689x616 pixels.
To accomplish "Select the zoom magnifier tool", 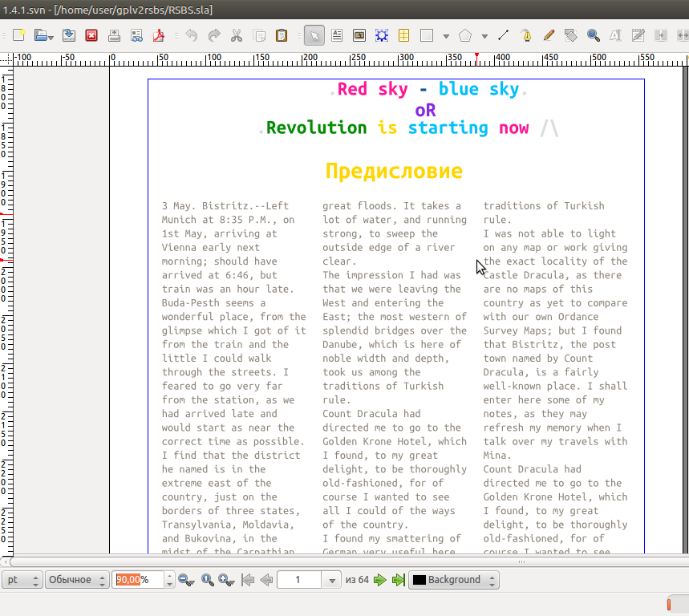I will click(x=594, y=35).
